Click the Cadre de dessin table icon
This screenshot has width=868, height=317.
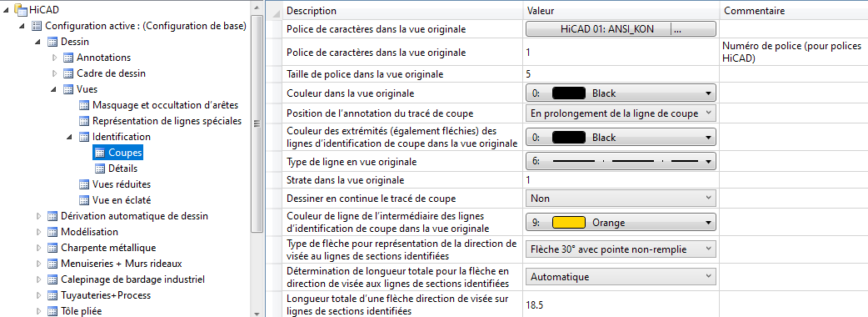(68, 73)
